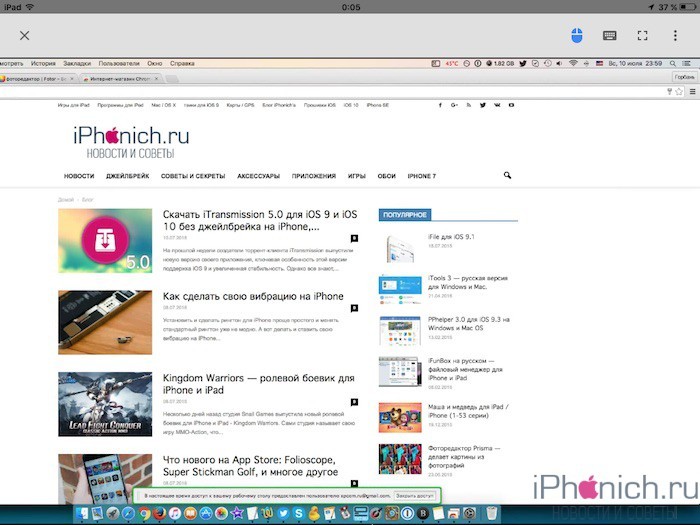The image size is (700, 525).
Task: Open Что нового на App Store article
Action: pyautogui.click(x=250, y=466)
